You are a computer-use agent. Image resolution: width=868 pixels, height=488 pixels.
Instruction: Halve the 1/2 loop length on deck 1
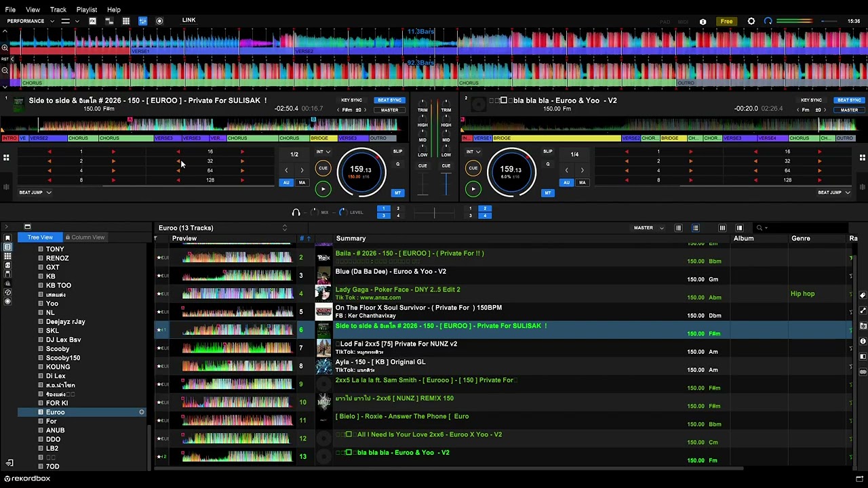286,170
